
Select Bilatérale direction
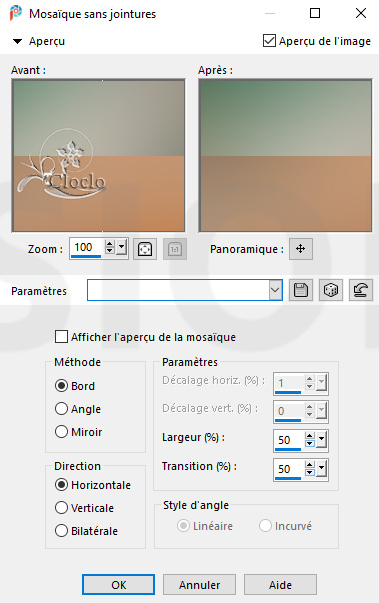click(62, 531)
